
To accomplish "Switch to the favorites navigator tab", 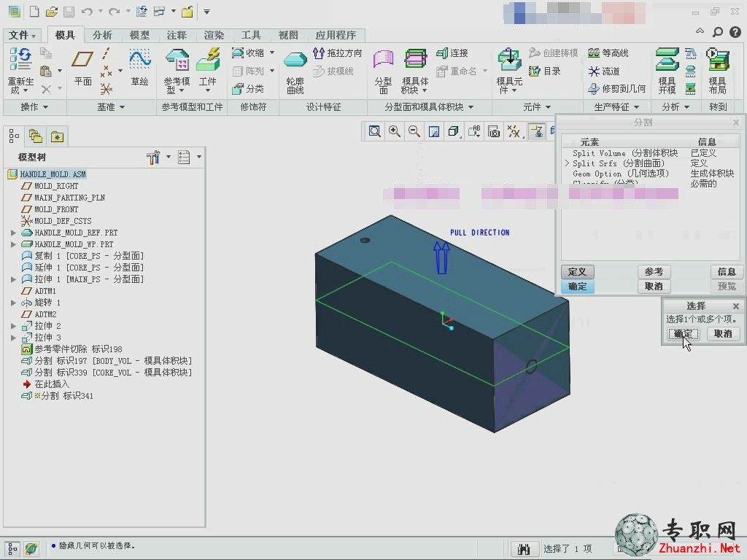I will [57, 136].
